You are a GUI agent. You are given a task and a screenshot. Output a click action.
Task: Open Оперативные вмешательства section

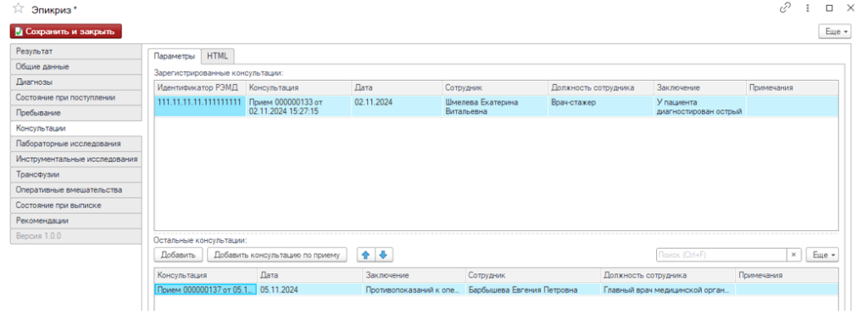(x=75, y=189)
